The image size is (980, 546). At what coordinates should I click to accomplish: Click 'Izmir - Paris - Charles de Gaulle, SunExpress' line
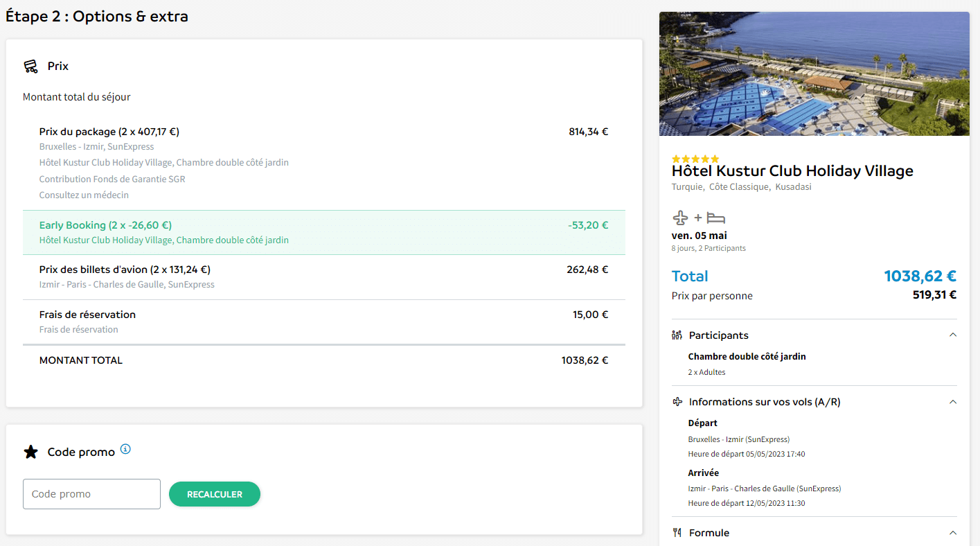127,284
